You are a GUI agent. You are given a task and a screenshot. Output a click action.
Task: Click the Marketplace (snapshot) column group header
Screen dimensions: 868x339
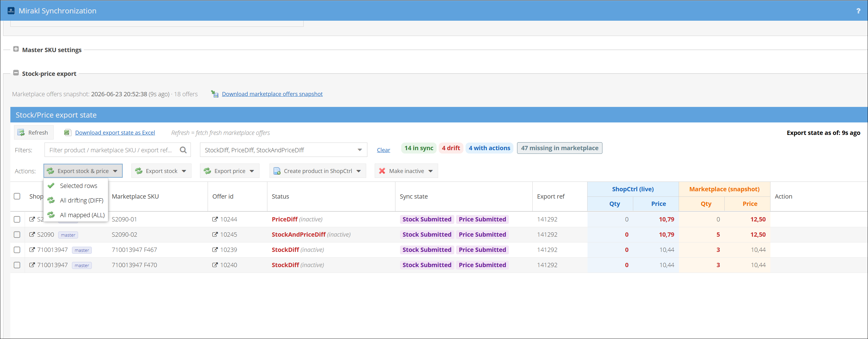724,189
